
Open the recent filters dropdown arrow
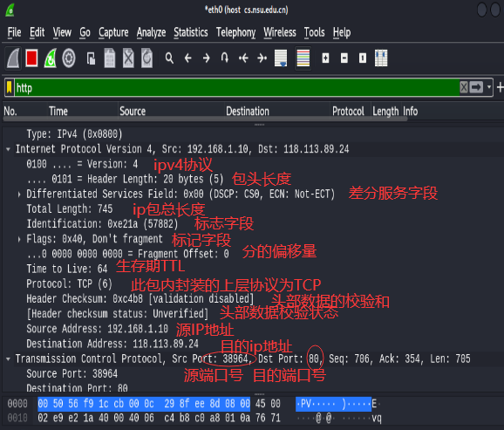click(489, 87)
